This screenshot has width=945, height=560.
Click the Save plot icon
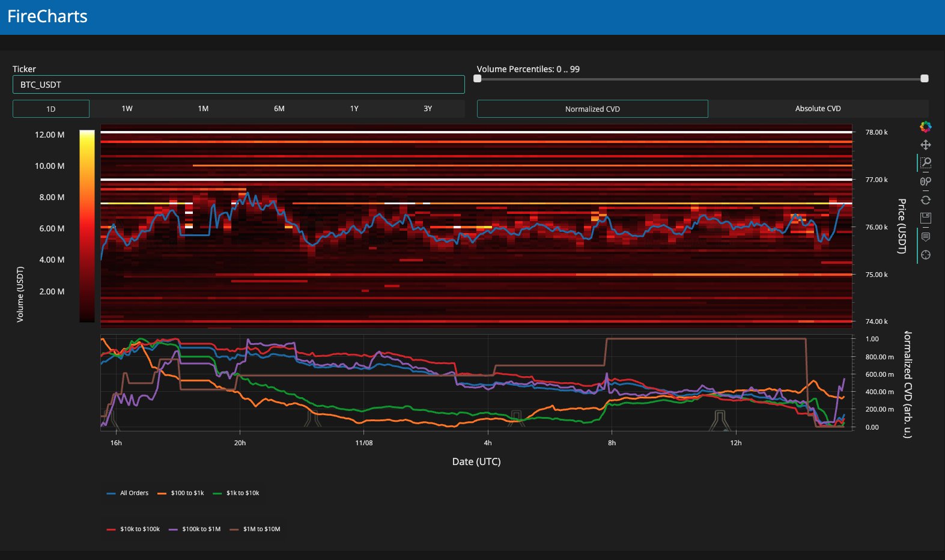[x=925, y=218]
